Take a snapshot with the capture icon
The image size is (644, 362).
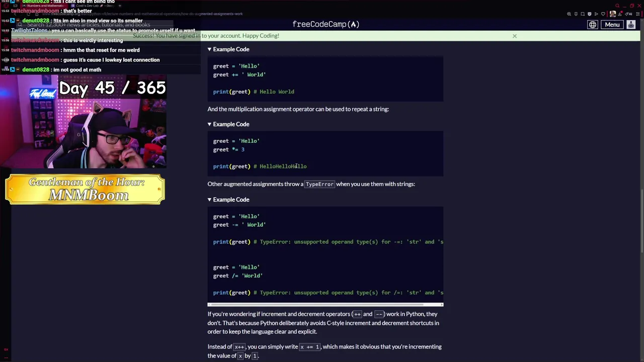tap(583, 14)
